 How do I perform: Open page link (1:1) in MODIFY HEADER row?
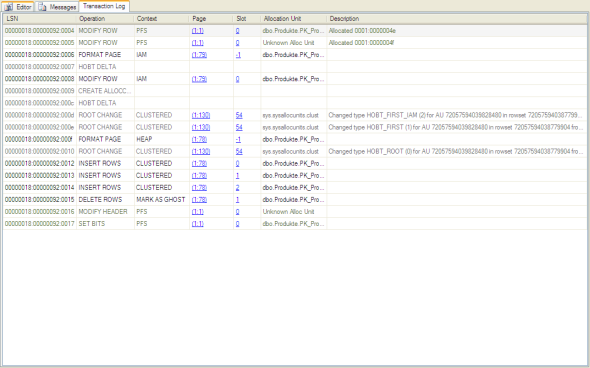coord(198,211)
